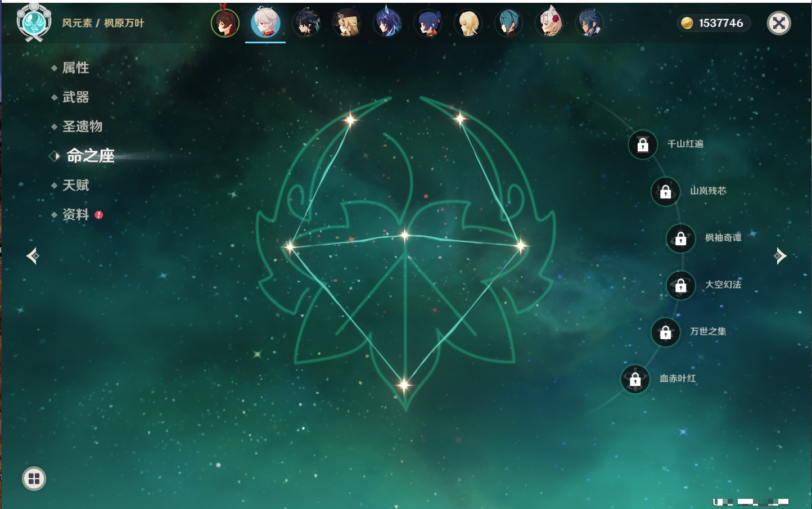Select the 命之座 constellation menu
Screen dimensions: 812x509
(91, 156)
